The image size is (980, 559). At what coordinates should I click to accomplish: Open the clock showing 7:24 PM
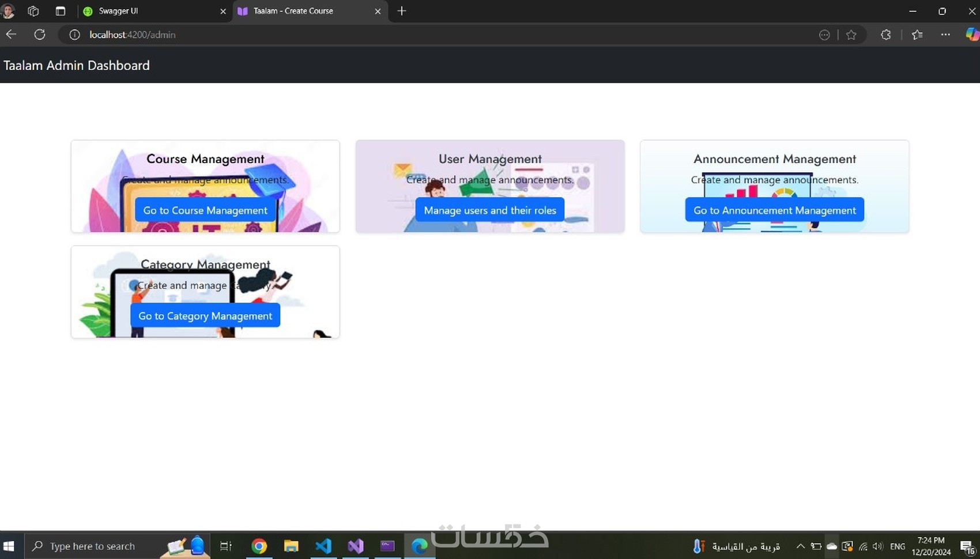931,546
